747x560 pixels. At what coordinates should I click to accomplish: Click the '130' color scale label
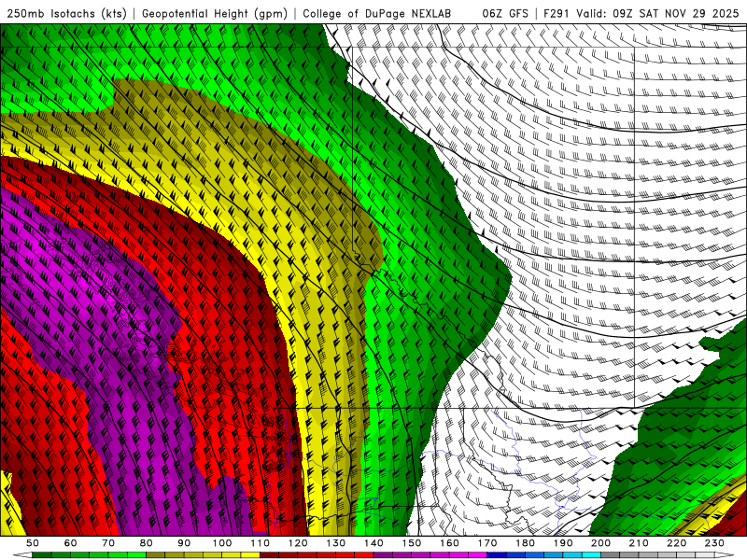[336, 543]
